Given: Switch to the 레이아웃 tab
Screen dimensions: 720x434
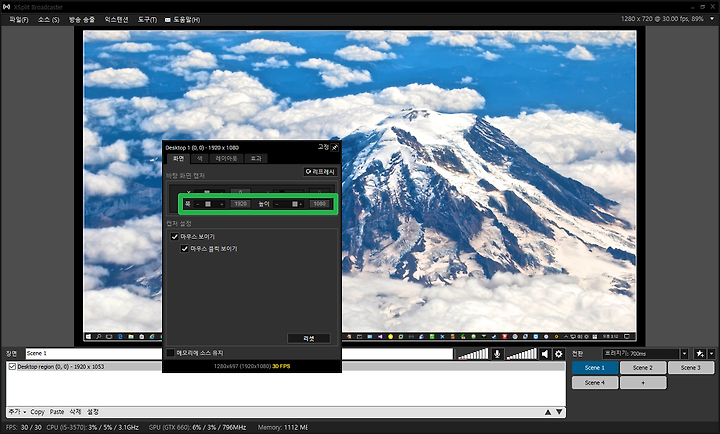Looking at the screenshot, I should point(226,158).
